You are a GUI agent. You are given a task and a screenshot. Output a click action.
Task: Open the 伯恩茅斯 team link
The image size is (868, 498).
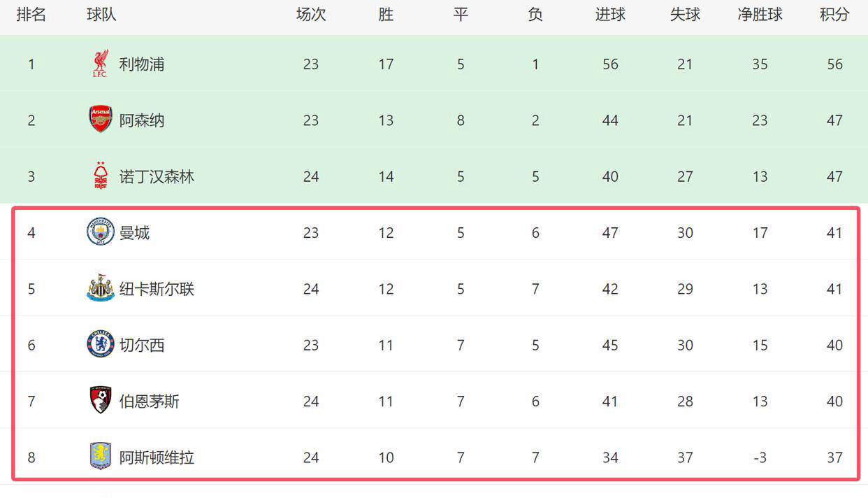click(149, 401)
